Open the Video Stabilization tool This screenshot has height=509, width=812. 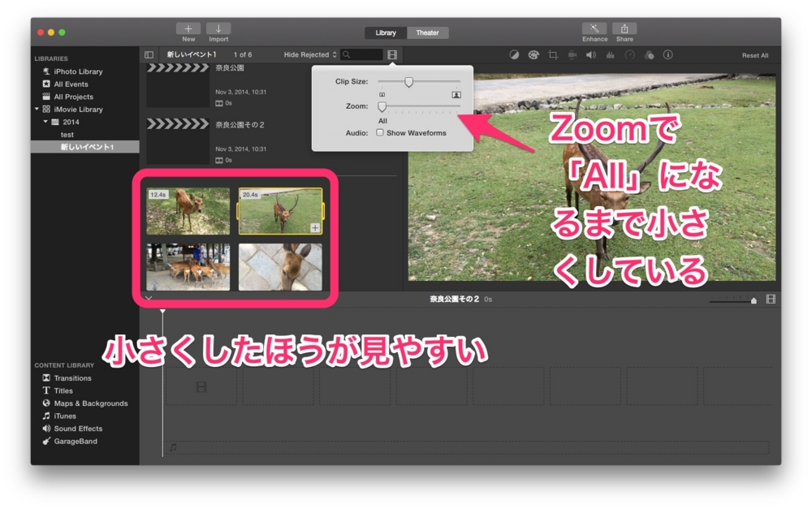coord(572,54)
